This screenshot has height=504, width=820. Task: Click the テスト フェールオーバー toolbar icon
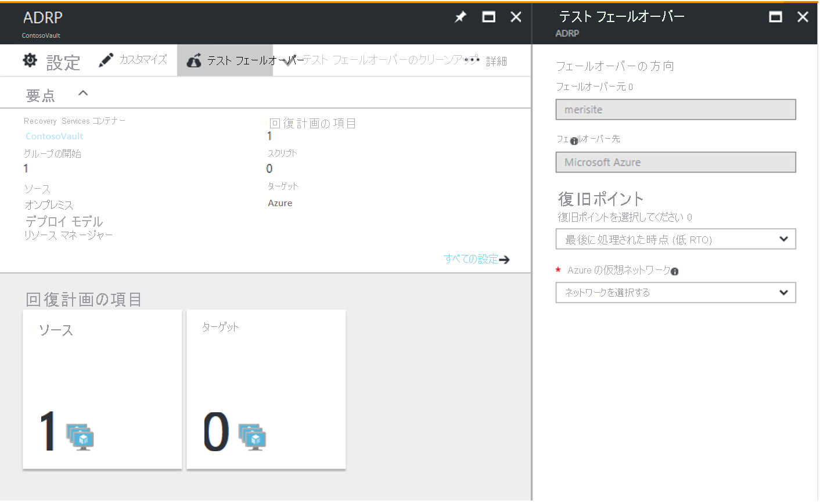pos(194,60)
